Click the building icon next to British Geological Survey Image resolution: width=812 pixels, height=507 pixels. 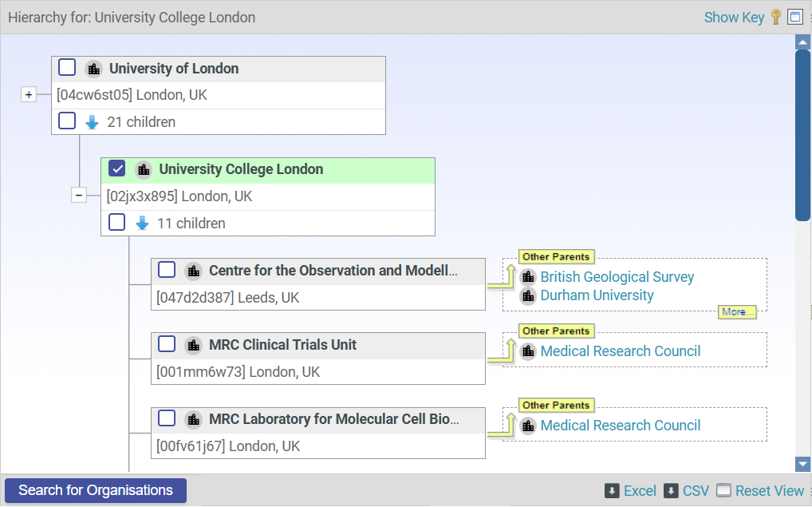(x=528, y=277)
